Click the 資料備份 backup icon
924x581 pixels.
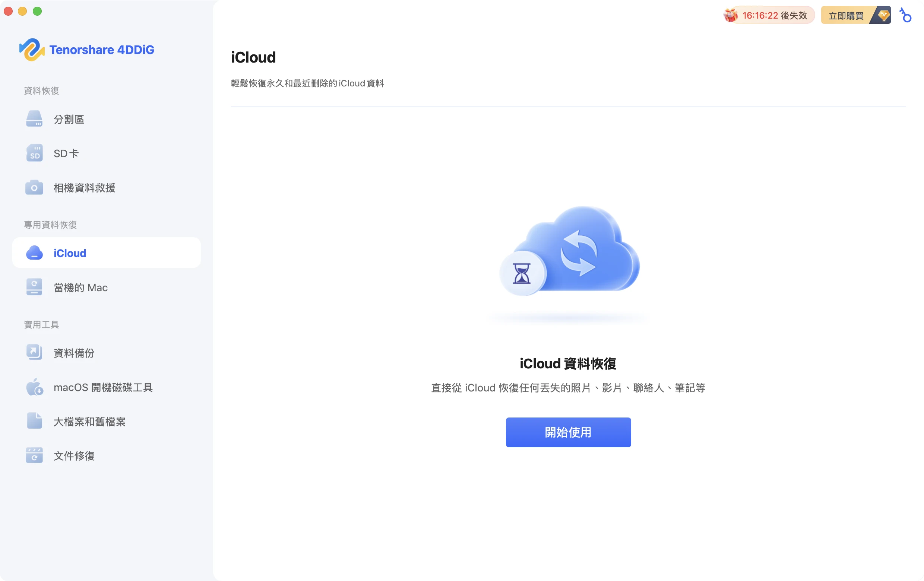tap(34, 352)
